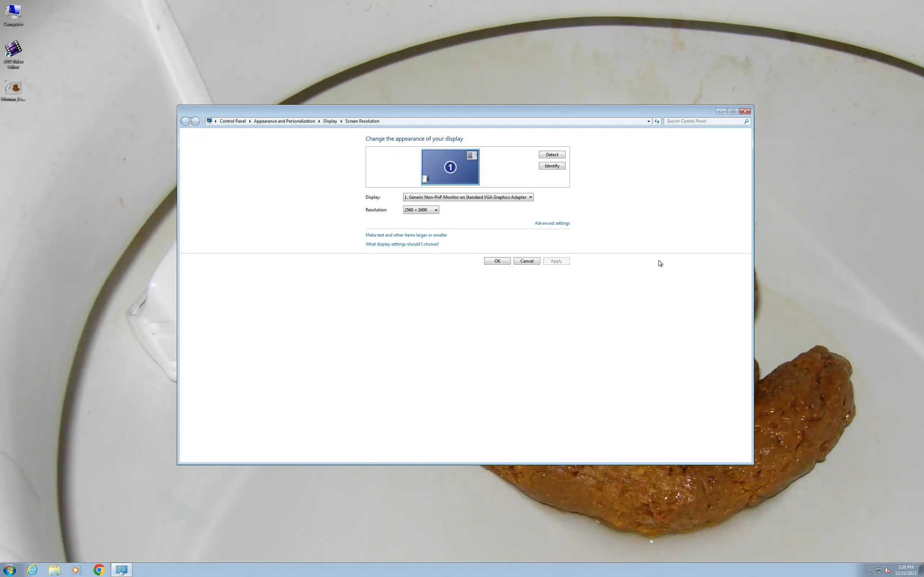
Task: Open Internet Explorer from the taskbar
Action: click(x=32, y=570)
